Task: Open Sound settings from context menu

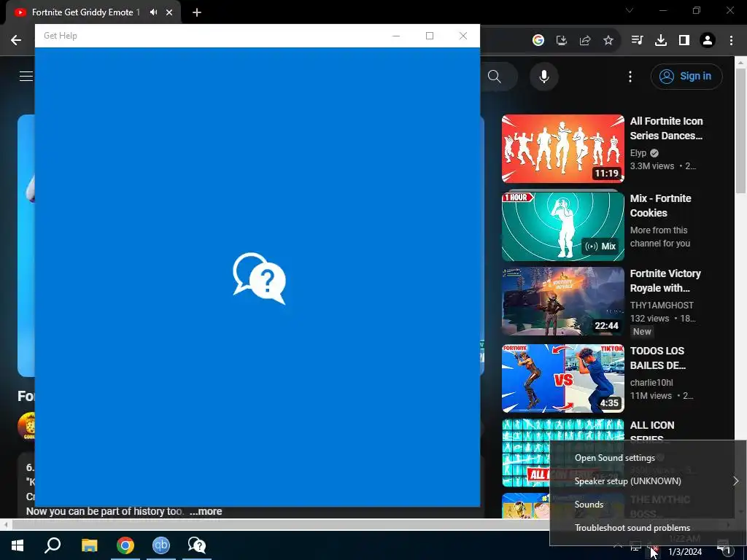Action: (x=614, y=458)
